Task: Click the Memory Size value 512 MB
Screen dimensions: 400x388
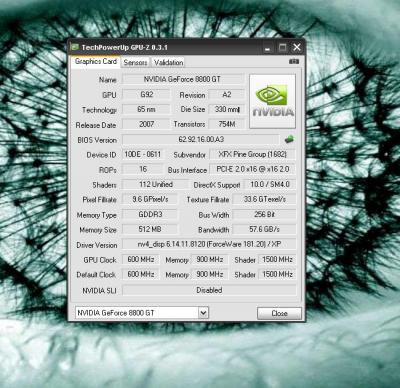Action: (x=150, y=229)
